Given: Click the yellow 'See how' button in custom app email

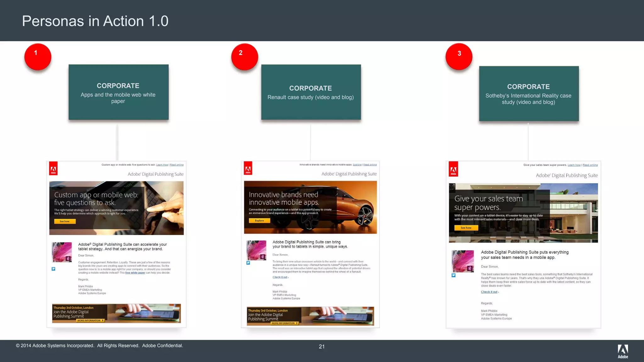Looking at the screenshot, I should (65, 222).
